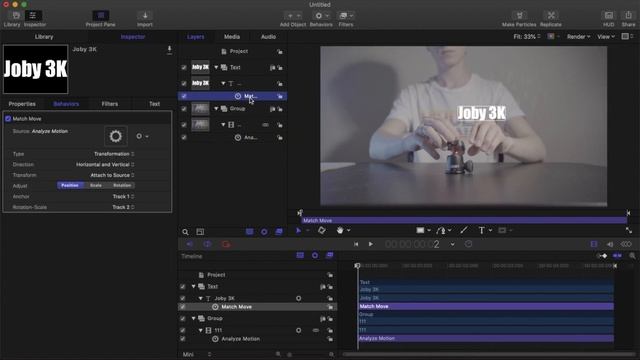Open the Type Transformation dropdown
This screenshot has height=360, width=640.
[x=114, y=154]
